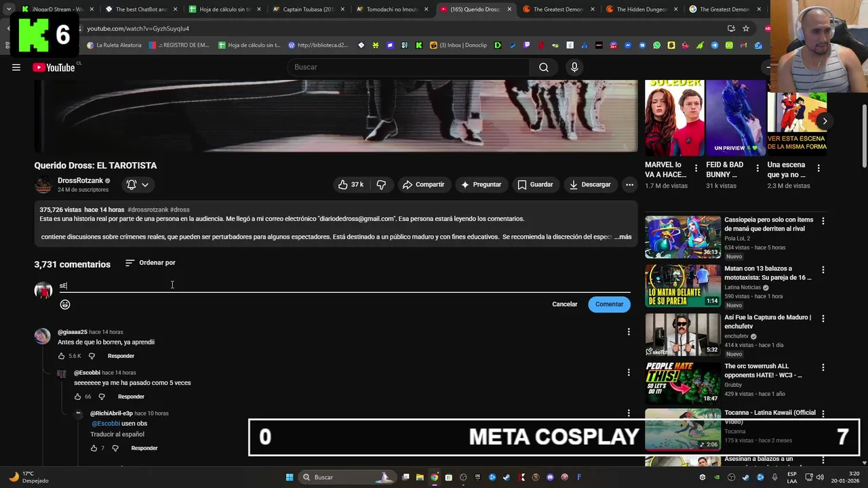Click the YouTube search input field
868x488 pixels.
click(410, 67)
